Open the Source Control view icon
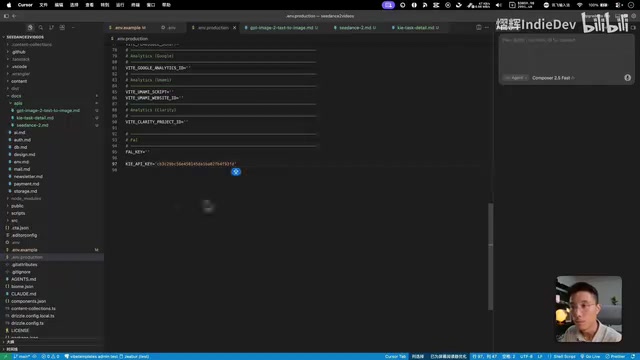640x360 pixels. (51, 27)
